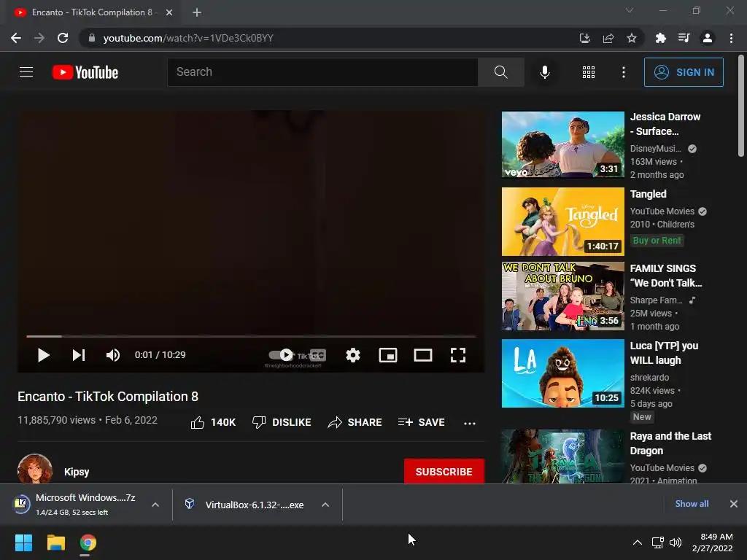Open Raya and the Last Dragon title
Image resolution: width=747 pixels, height=560 pixels.
(670, 443)
